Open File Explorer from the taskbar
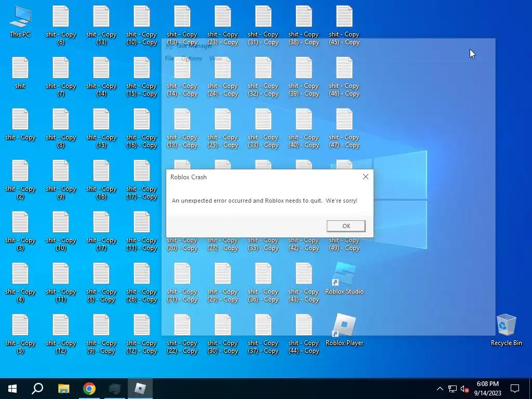This screenshot has width=532, height=399. (63, 389)
